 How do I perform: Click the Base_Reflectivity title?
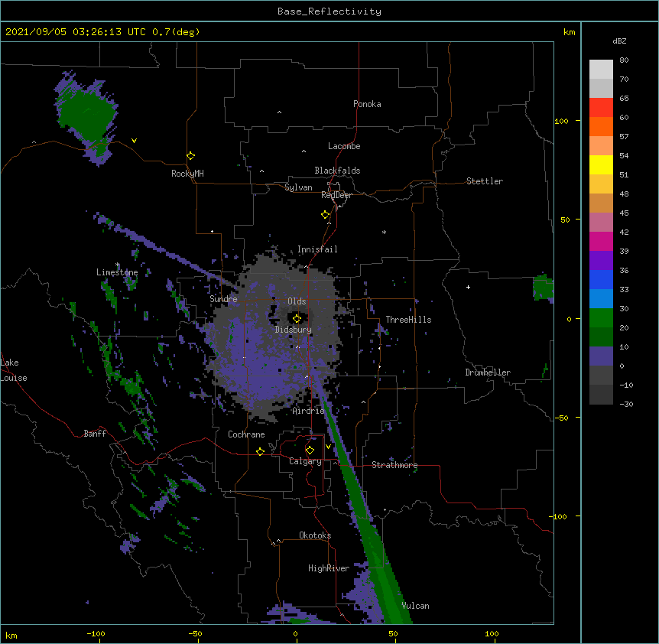(329, 11)
